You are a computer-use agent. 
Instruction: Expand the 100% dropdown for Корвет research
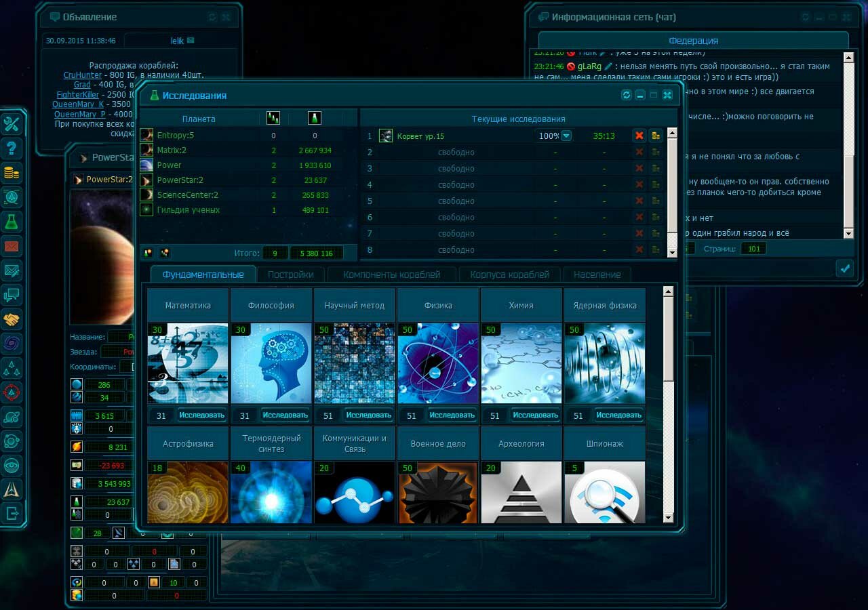tap(566, 136)
